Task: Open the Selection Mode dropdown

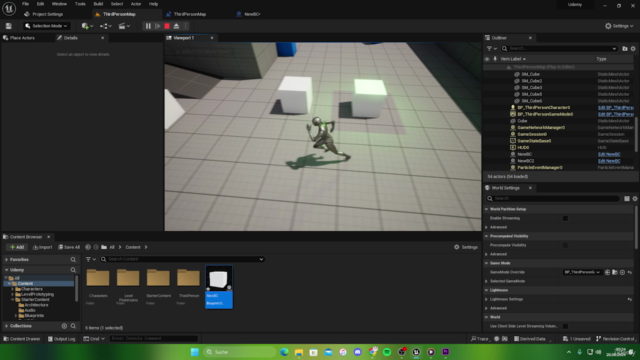Action: click(46, 26)
